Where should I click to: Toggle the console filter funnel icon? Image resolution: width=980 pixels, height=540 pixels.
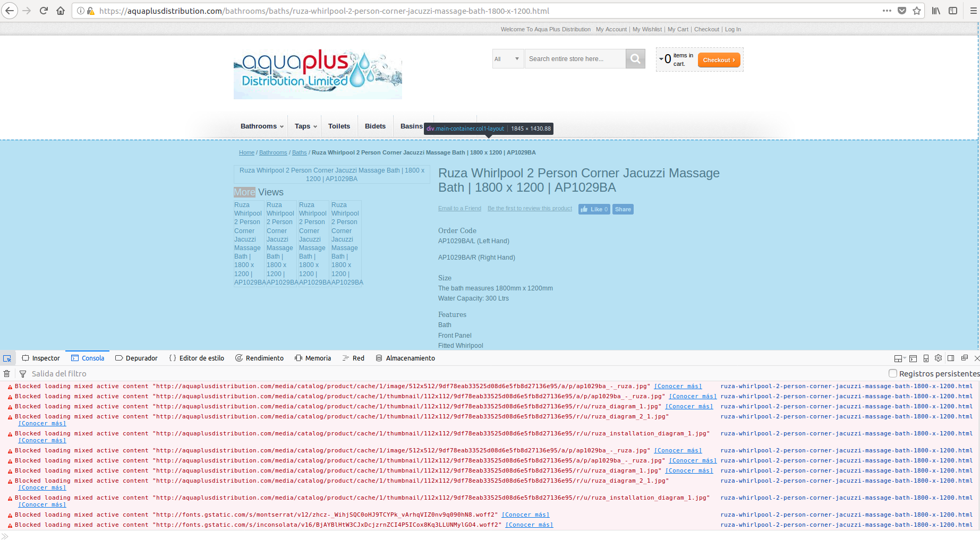click(22, 373)
